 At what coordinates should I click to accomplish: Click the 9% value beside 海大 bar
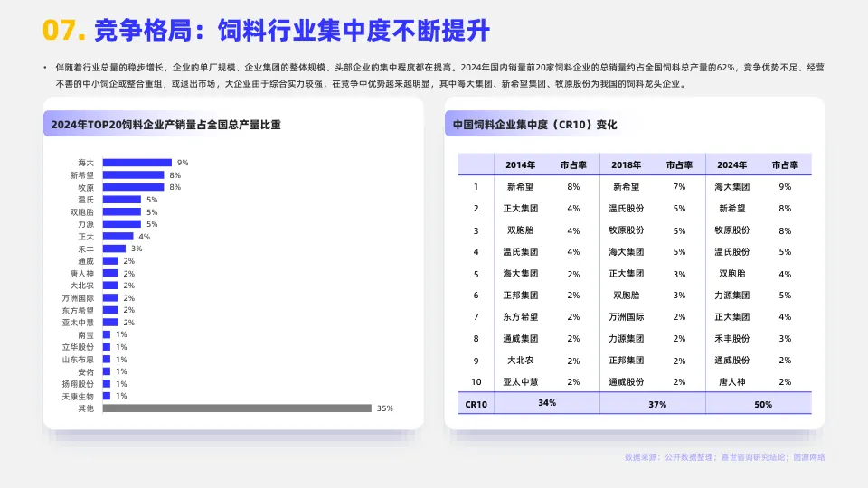[x=183, y=163]
